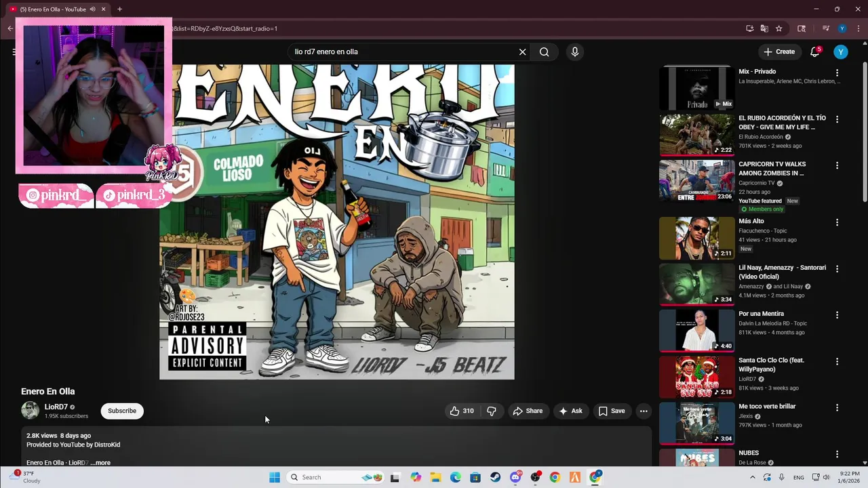Open options for Santa Clo Clo Clo
The height and width of the screenshot is (488, 868).
tap(837, 361)
